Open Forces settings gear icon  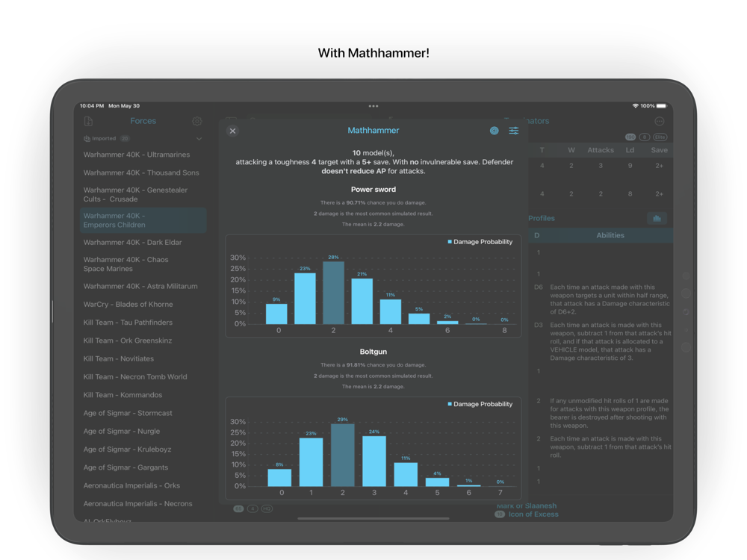coord(196,122)
